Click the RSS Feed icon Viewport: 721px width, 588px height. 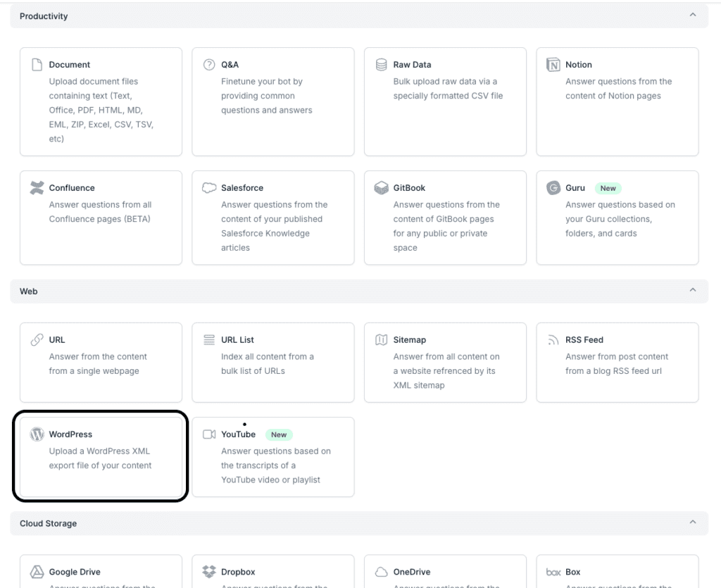tap(553, 340)
